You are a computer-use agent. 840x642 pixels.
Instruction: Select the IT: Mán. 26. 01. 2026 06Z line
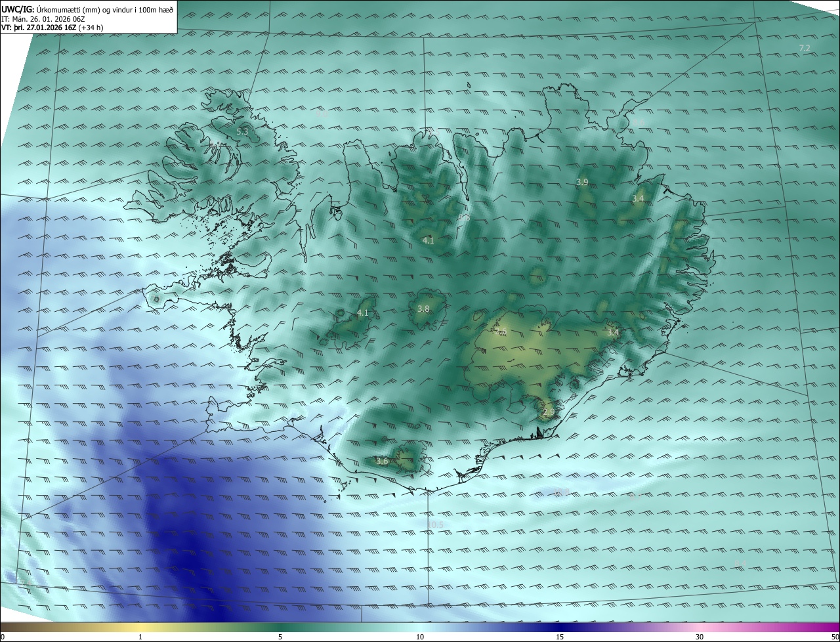point(44,19)
